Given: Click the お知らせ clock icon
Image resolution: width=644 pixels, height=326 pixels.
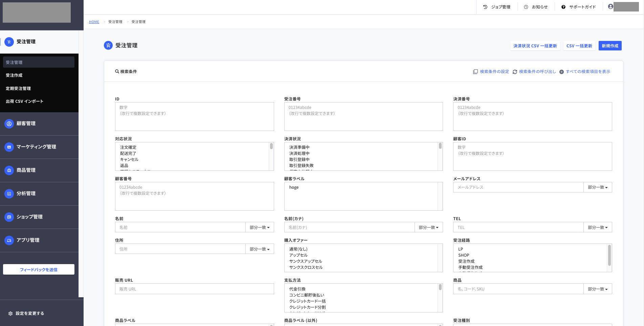Looking at the screenshot, I should [526, 7].
